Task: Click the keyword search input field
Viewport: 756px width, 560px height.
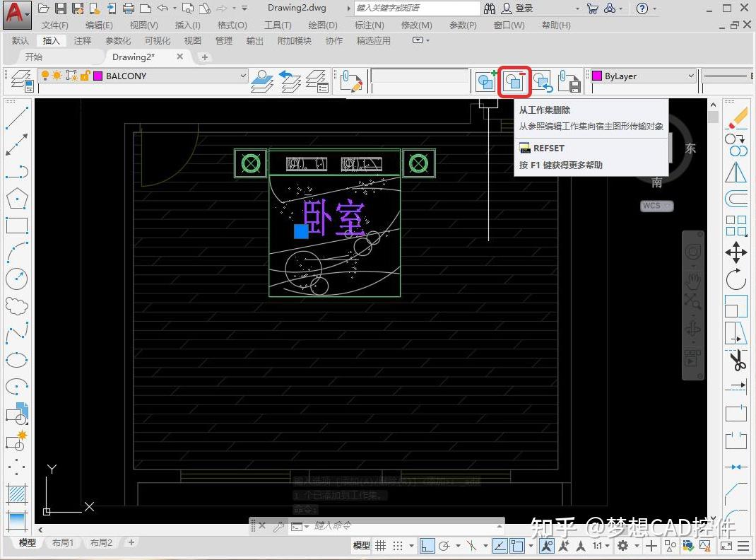Action: [x=417, y=8]
